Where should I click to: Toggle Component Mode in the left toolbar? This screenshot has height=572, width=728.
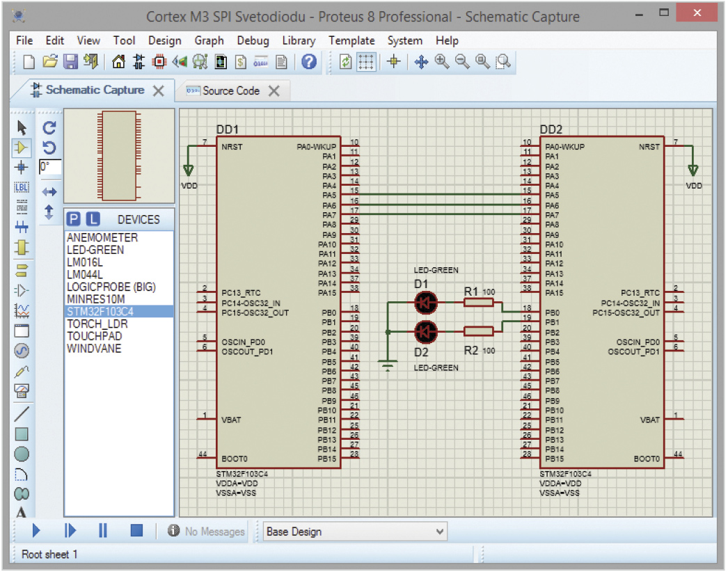[22, 148]
